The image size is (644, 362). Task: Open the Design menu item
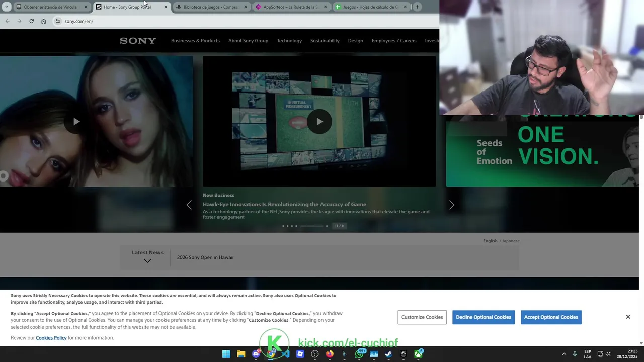[355, 41]
